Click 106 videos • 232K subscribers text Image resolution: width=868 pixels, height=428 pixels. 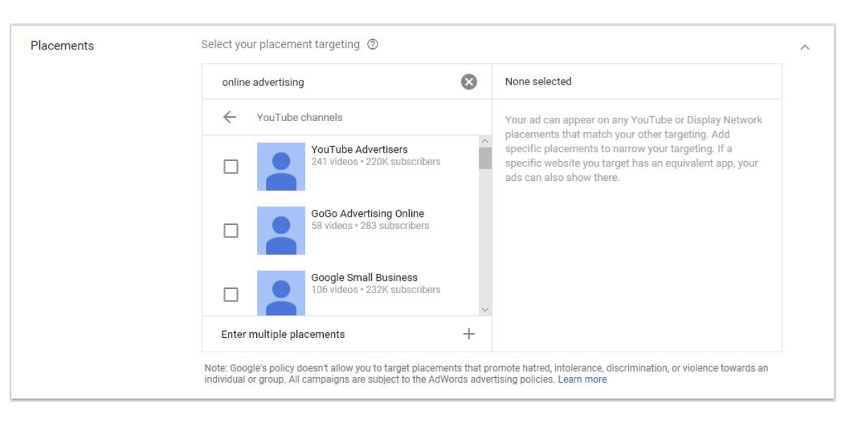coord(376,290)
